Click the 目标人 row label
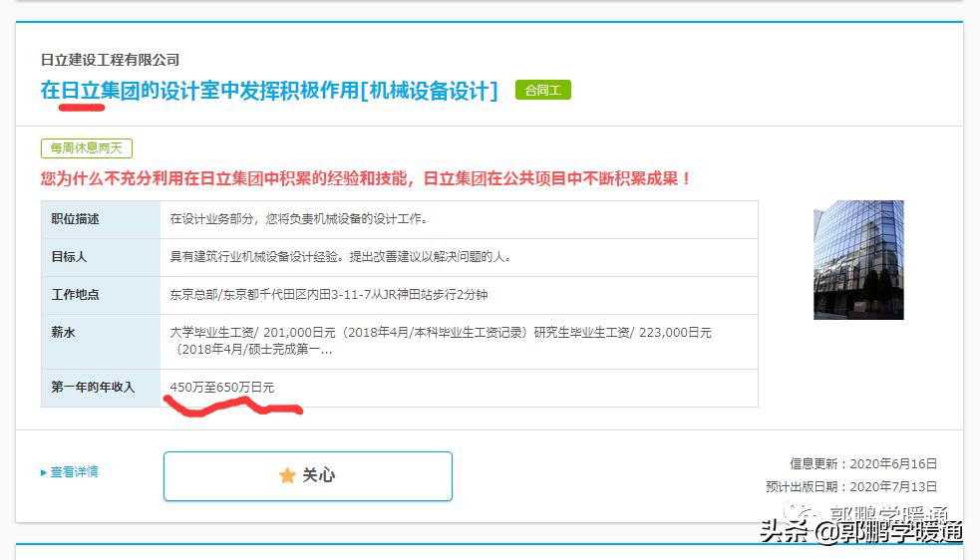 click(69, 257)
